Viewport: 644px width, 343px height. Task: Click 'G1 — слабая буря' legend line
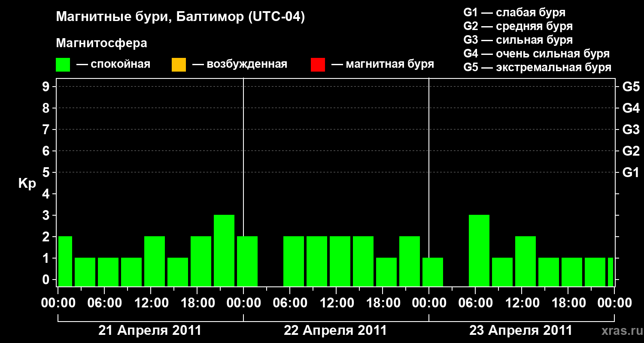pyautogui.click(x=514, y=12)
